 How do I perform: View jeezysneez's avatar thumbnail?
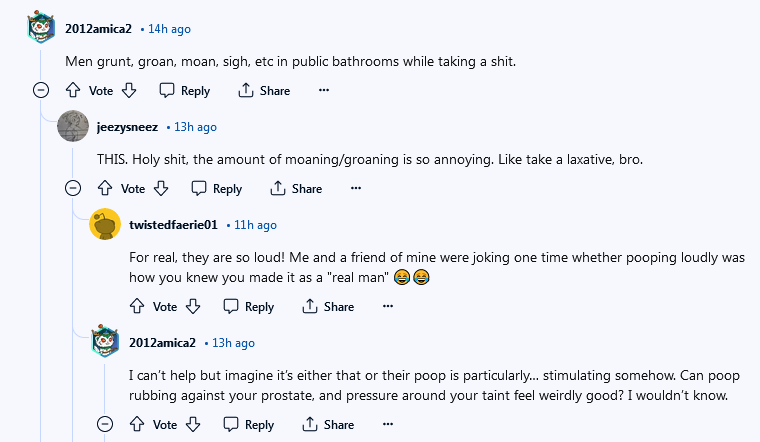73,126
